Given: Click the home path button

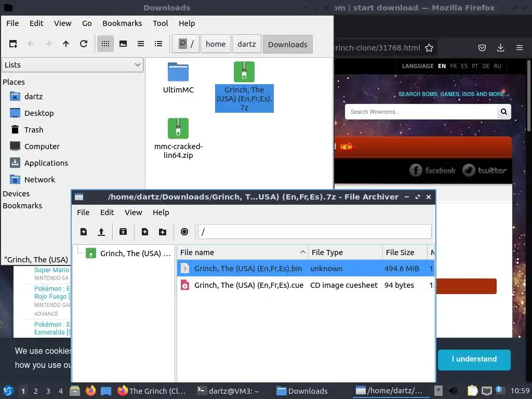Looking at the screenshot, I should point(216,44).
